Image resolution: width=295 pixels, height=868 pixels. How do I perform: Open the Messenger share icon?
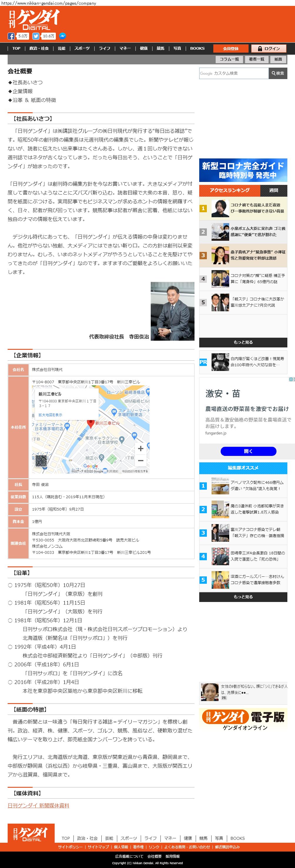click(62, 36)
